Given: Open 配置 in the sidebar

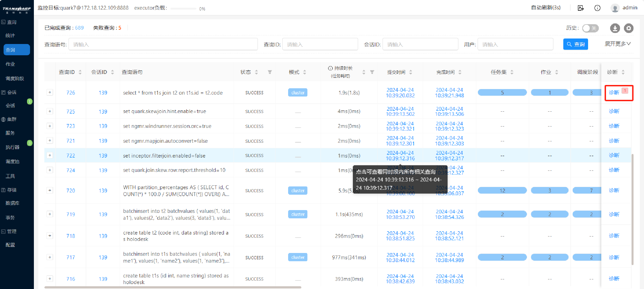Looking at the screenshot, I should click(10, 245).
